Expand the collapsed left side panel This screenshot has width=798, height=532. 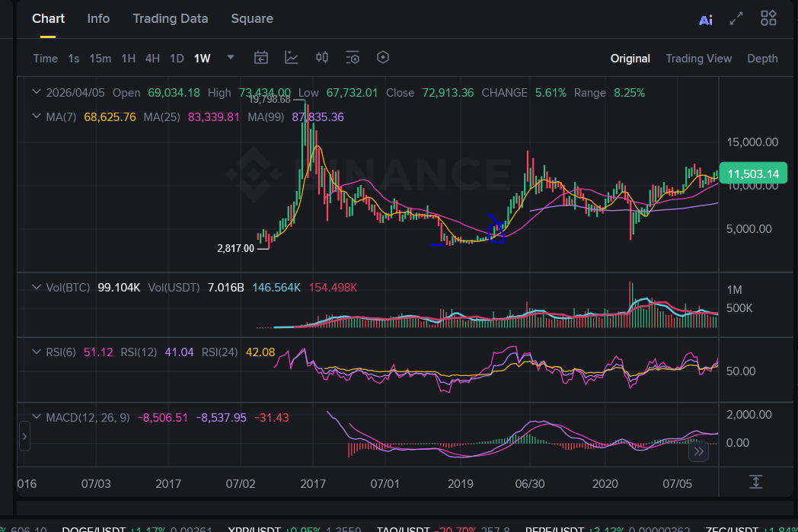pyautogui.click(x=24, y=436)
